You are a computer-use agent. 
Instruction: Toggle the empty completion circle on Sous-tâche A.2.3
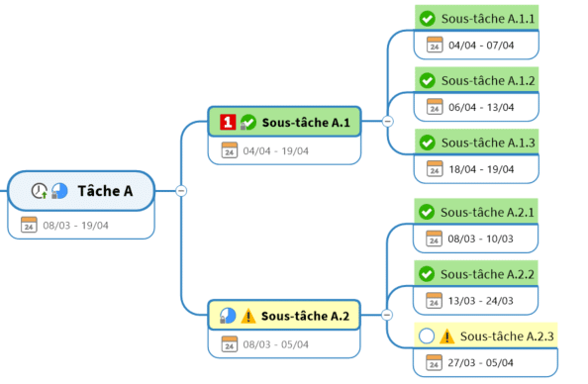[427, 336]
